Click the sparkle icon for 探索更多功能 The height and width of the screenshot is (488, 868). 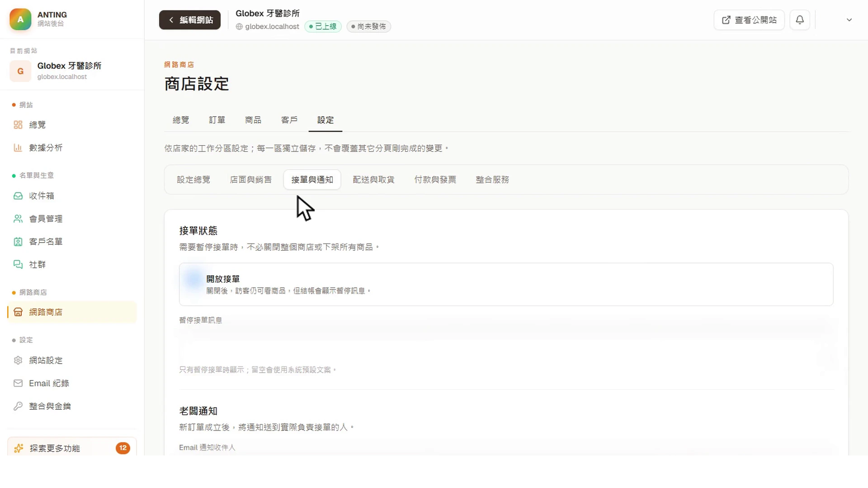(19, 448)
